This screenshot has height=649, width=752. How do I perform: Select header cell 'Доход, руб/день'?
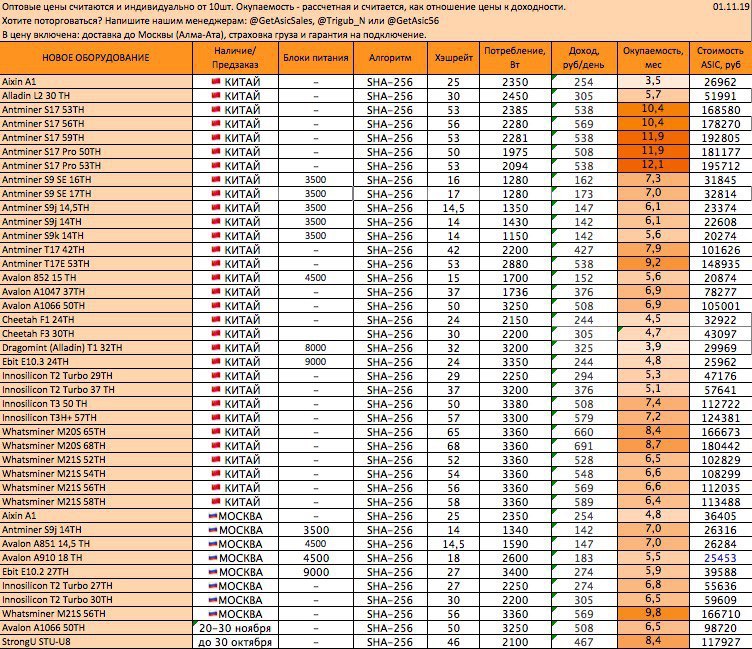[584, 58]
